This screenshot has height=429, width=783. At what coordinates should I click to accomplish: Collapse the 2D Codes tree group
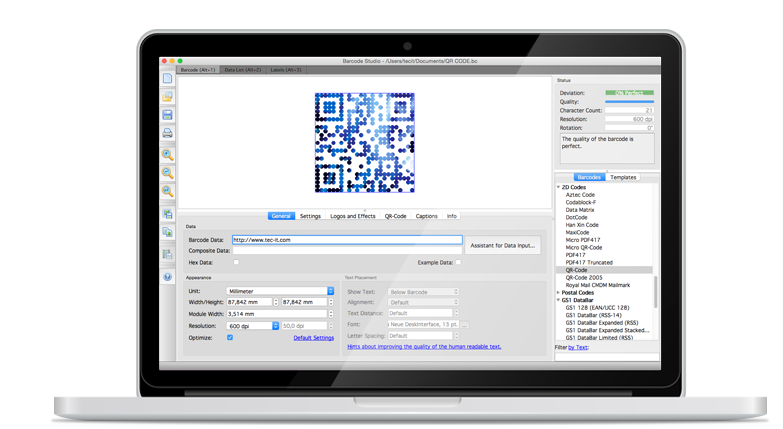tap(558, 187)
